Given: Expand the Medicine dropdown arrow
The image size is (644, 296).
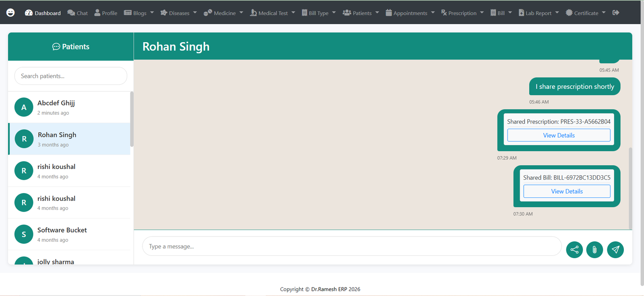Looking at the screenshot, I should click(242, 12).
